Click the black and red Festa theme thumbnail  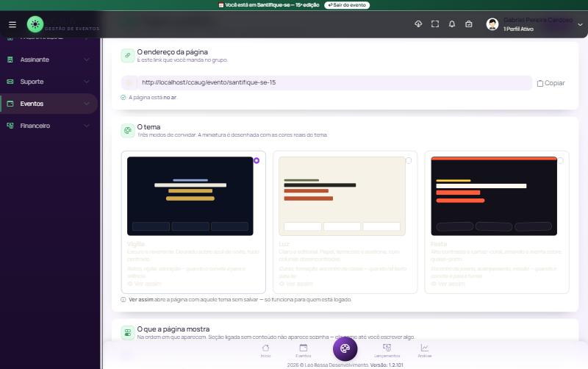tap(494, 196)
